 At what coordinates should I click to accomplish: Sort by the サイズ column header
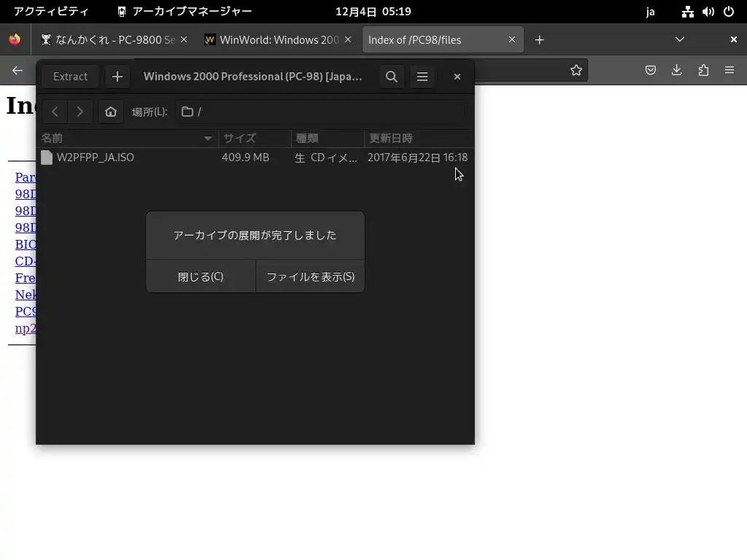click(255, 138)
